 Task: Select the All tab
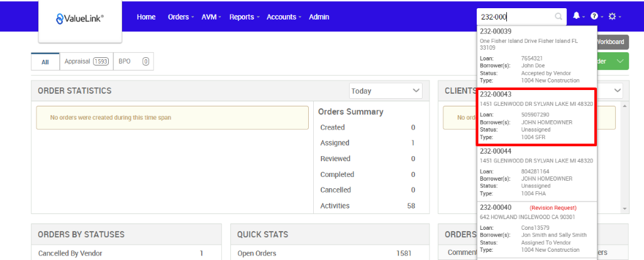[45, 62]
